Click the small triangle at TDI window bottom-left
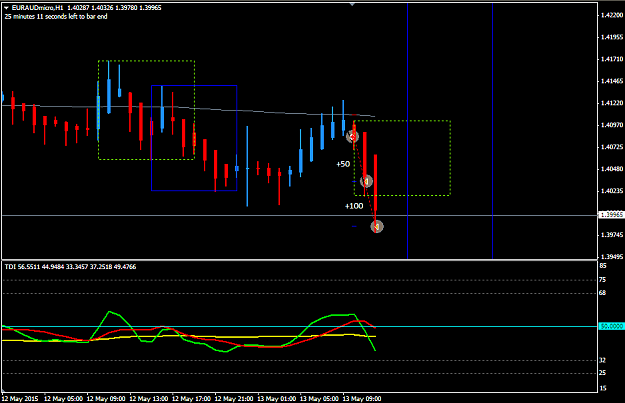625x403 pixels. coord(4,389)
